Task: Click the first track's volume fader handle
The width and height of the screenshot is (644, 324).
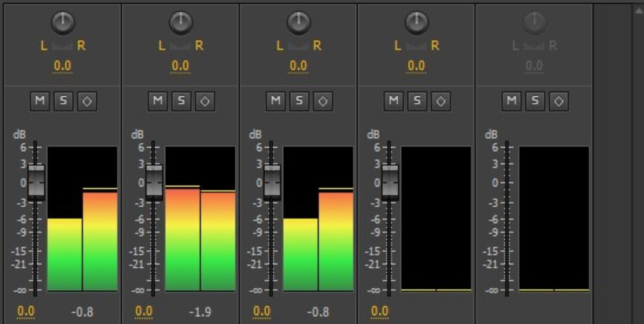Action: tap(36, 182)
